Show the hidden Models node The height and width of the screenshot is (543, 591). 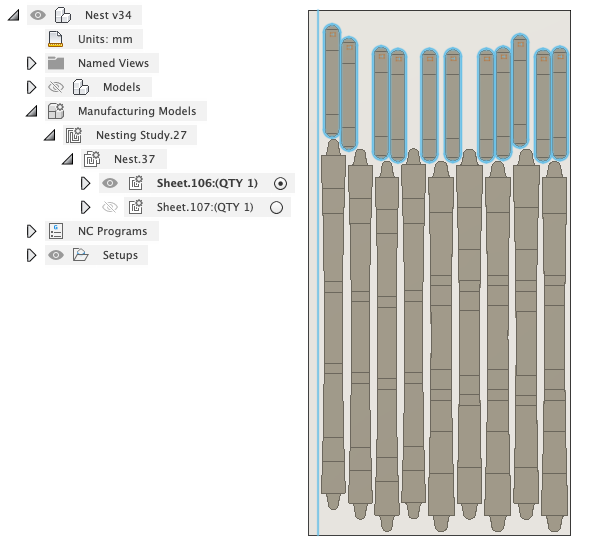pos(56,87)
